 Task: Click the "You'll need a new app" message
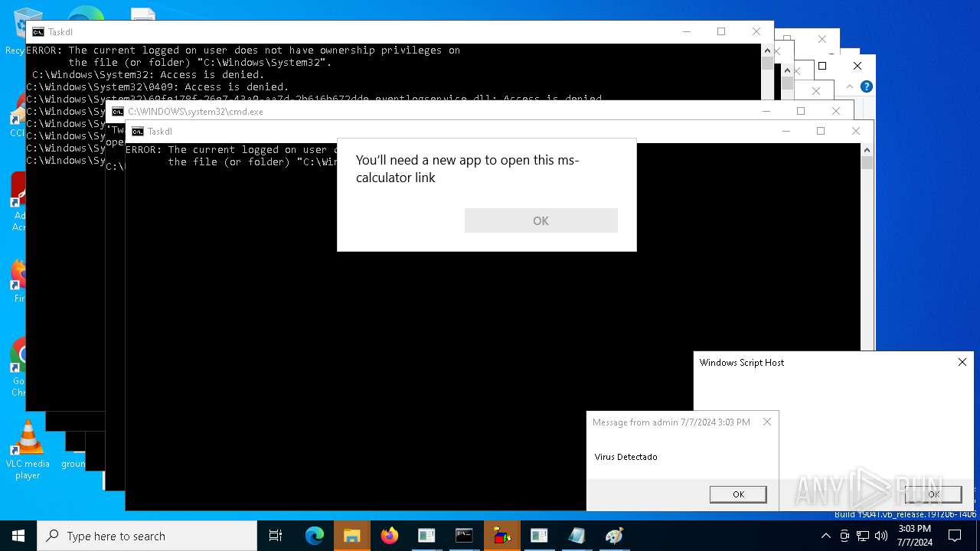point(467,168)
